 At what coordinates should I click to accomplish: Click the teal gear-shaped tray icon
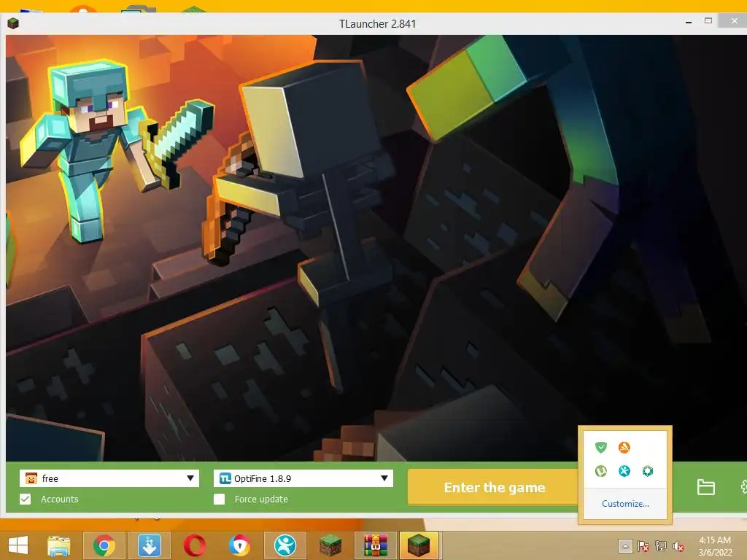click(648, 471)
